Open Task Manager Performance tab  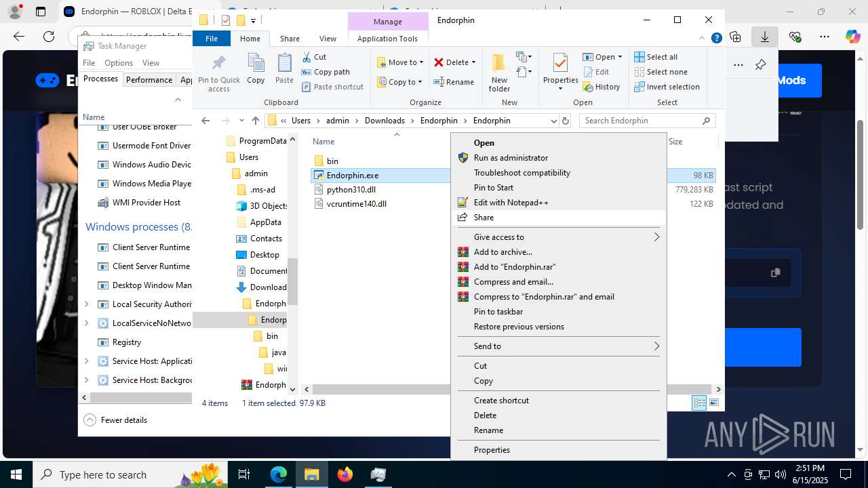[149, 80]
